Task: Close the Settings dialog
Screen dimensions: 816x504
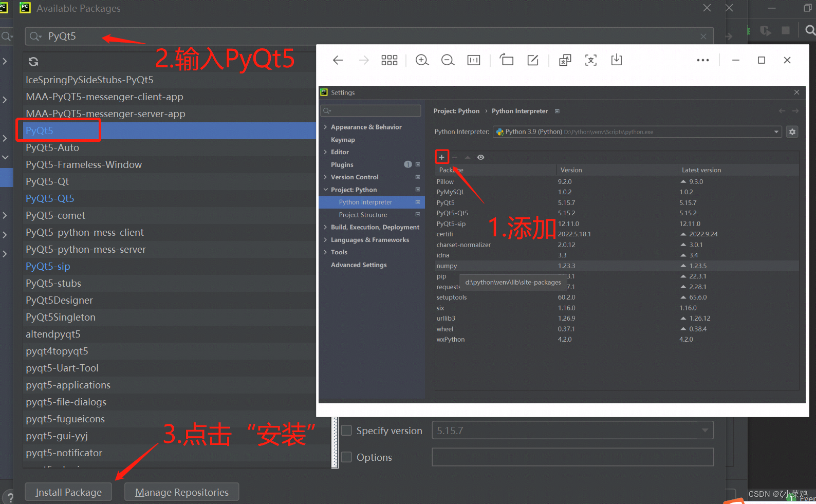Action: click(796, 92)
